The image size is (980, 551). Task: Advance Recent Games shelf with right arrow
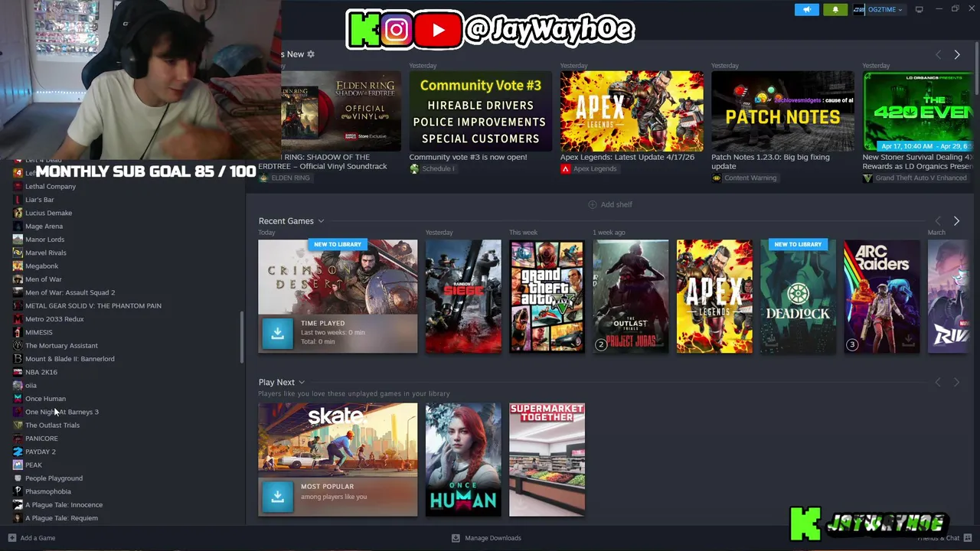pos(956,221)
